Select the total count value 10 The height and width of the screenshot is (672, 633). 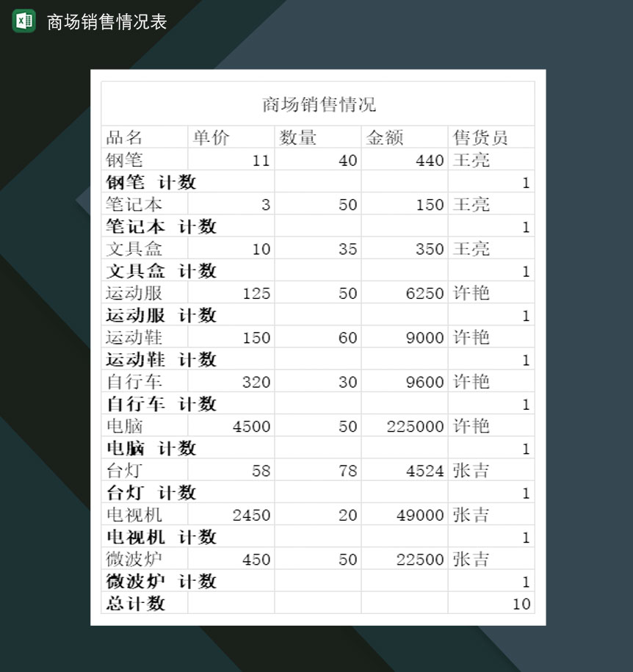[522, 604]
